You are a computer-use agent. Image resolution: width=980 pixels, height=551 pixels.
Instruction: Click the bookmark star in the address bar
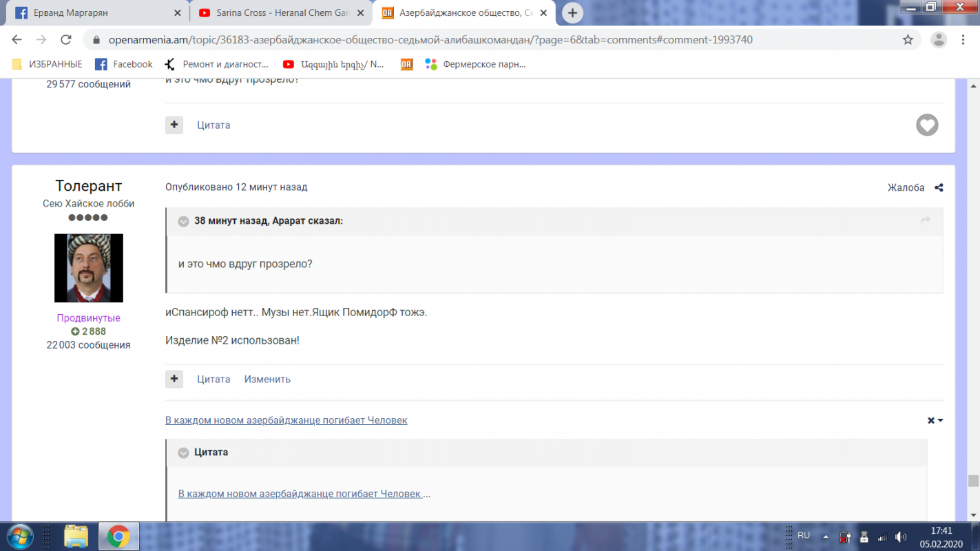(908, 40)
